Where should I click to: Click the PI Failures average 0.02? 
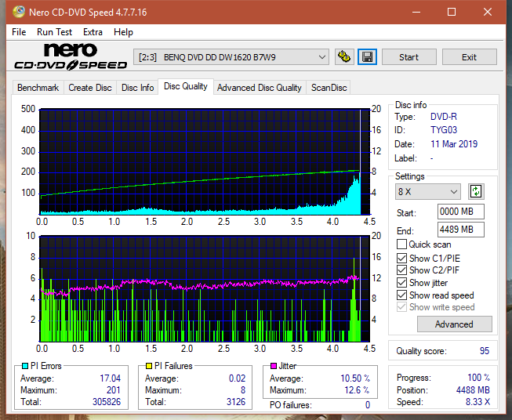tap(237, 378)
